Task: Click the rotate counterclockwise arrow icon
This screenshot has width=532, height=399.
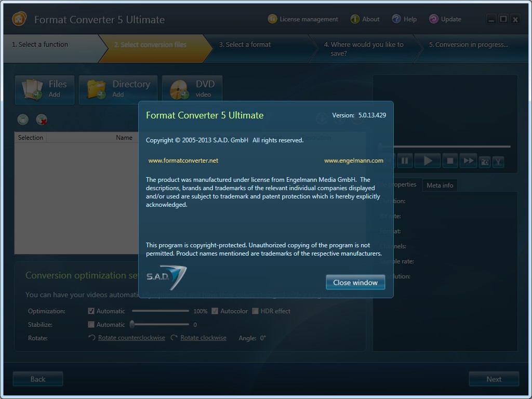Action: pos(91,338)
